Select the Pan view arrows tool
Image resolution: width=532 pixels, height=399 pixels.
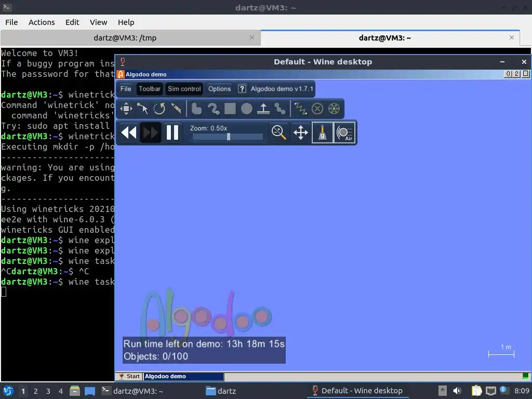(301, 132)
